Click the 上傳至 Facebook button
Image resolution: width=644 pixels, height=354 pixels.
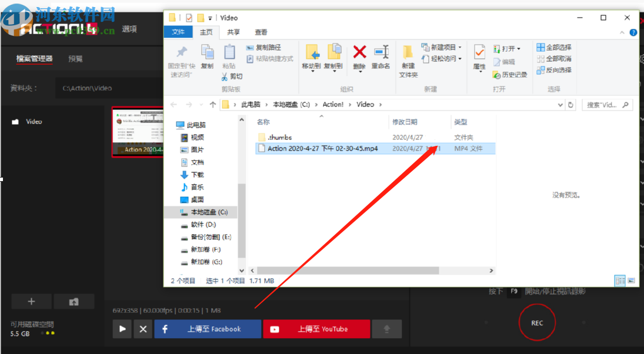pyautogui.click(x=207, y=329)
